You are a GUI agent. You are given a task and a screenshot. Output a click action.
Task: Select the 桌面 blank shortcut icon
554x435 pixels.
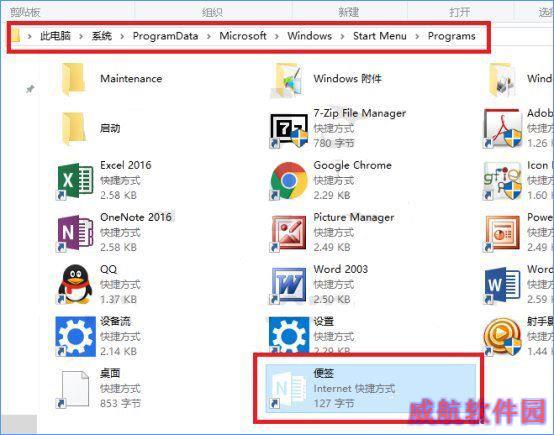tap(73, 389)
